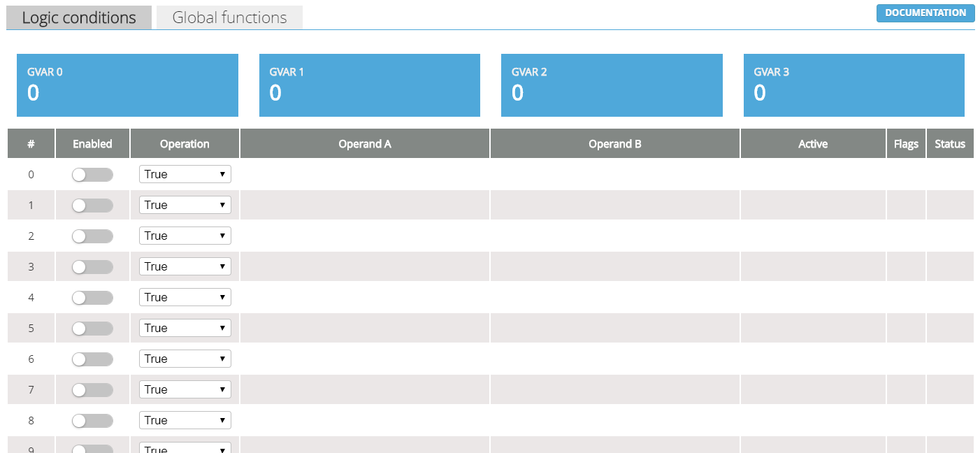980x453 pixels.
Task: Open the Documentation button
Action: pyautogui.click(x=925, y=13)
